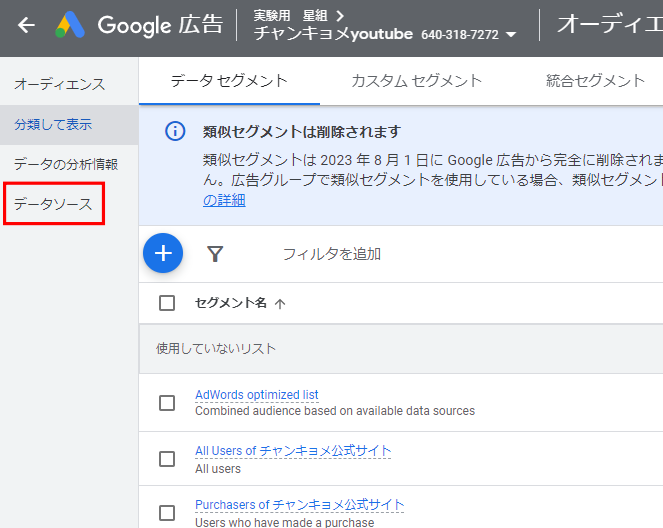Open the AdWords optimized list link
This screenshot has width=663, height=528.
pyautogui.click(x=257, y=395)
